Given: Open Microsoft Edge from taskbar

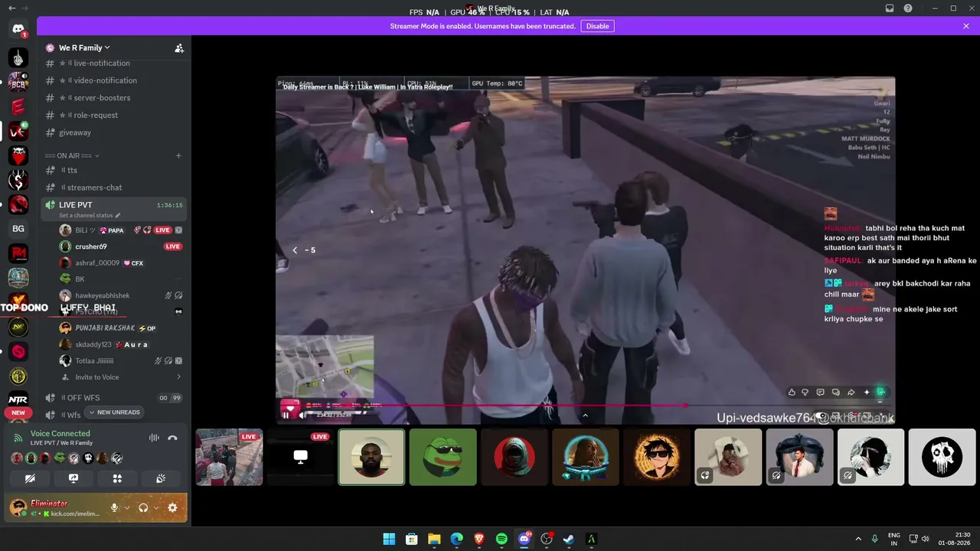Looking at the screenshot, I should click(457, 539).
